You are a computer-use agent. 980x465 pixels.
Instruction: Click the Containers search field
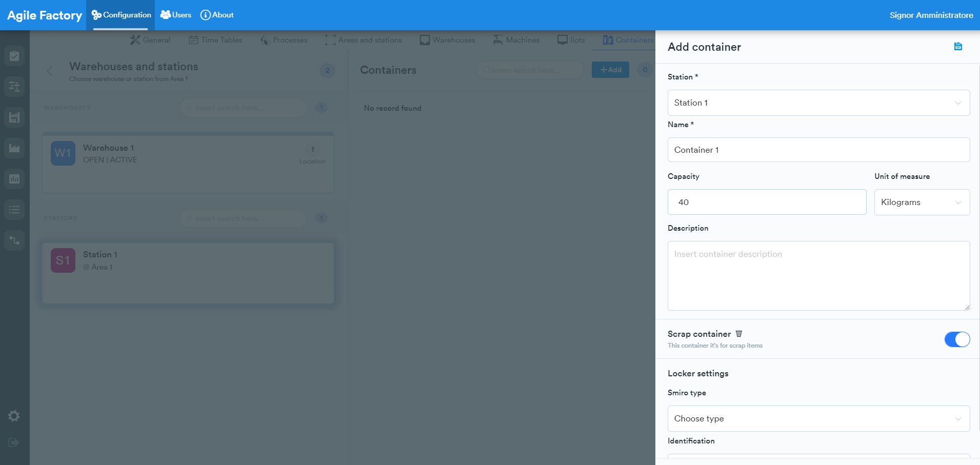point(530,70)
